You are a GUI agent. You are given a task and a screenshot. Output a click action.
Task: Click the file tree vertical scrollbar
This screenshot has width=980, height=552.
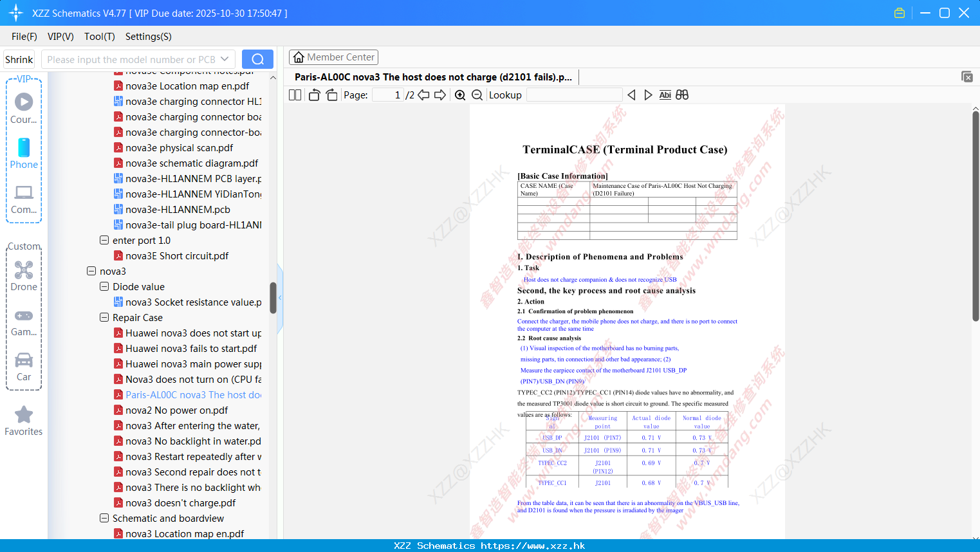pyautogui.click(x=273, y=298)
